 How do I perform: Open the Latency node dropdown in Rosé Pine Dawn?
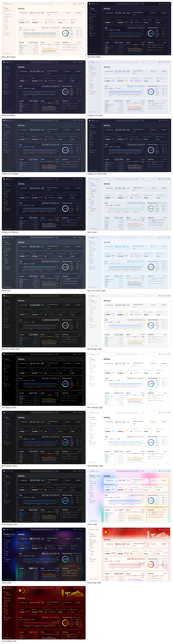pyautogui.click(x=65, y=20)
